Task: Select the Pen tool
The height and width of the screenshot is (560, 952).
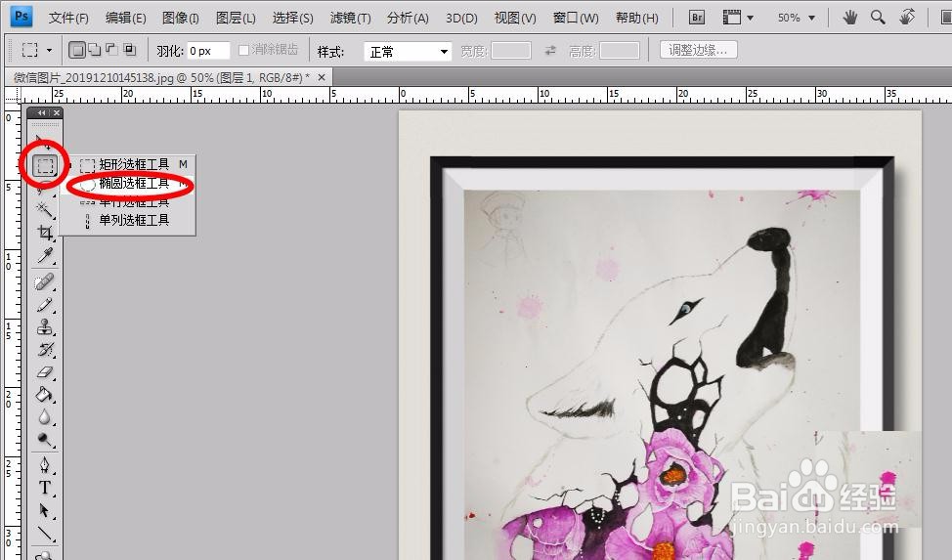Action: pos(44,465)
